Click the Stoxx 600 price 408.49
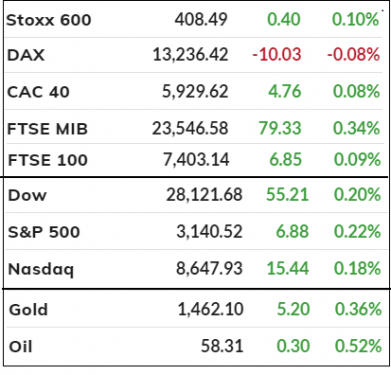The height and width of the screenshot is (375, 391). [x=201, y=20]
